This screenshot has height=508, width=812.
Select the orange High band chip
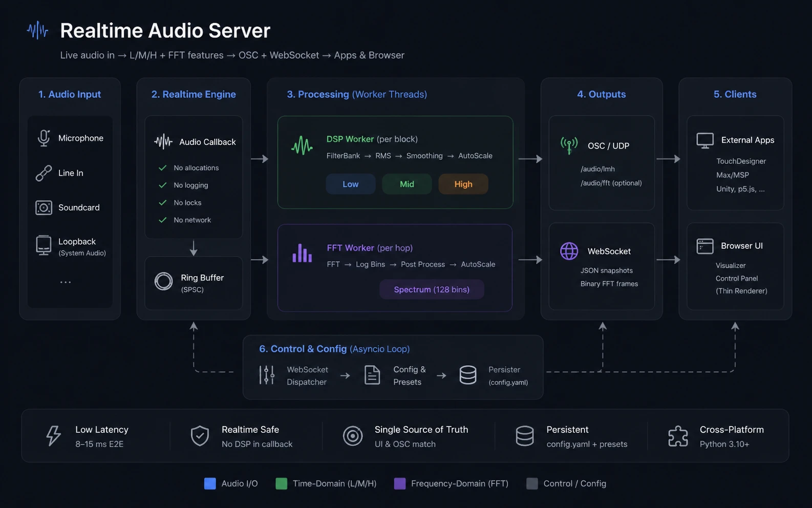click(463, 184)
